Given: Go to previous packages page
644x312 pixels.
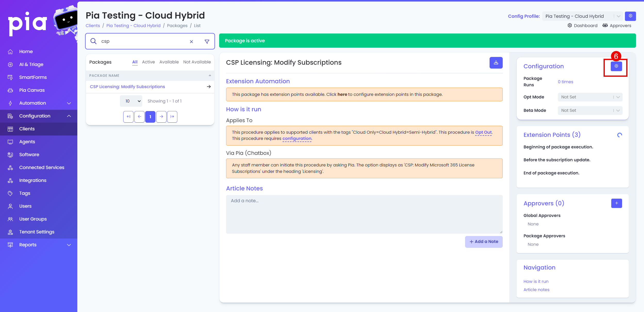Looking at the screenshot, I should tap(139, 117).
